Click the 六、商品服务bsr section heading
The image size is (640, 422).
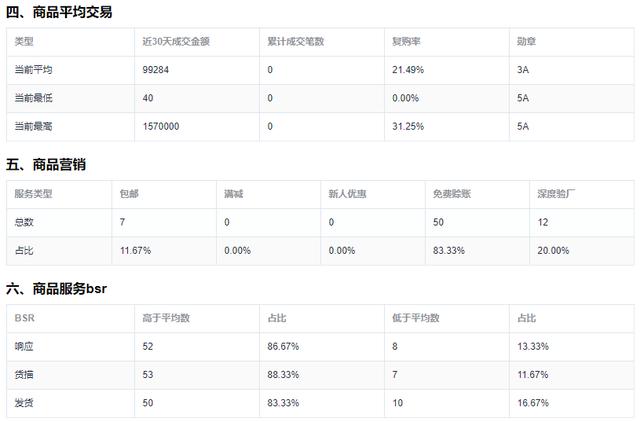(x=56, y=288)
